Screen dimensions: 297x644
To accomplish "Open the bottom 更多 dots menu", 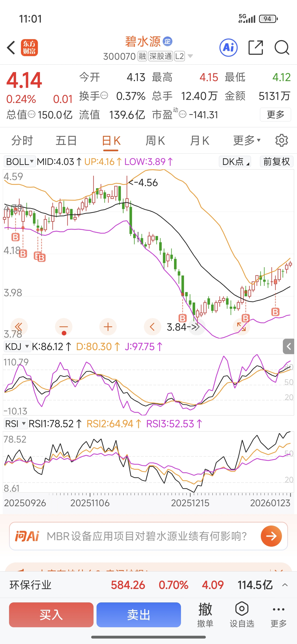I will pos(278,615).
